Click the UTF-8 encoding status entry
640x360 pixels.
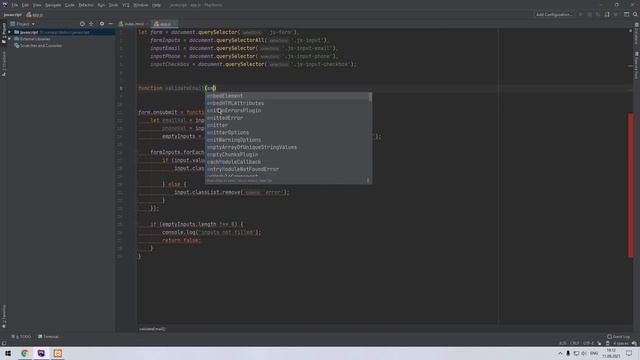tap(588, 343)
